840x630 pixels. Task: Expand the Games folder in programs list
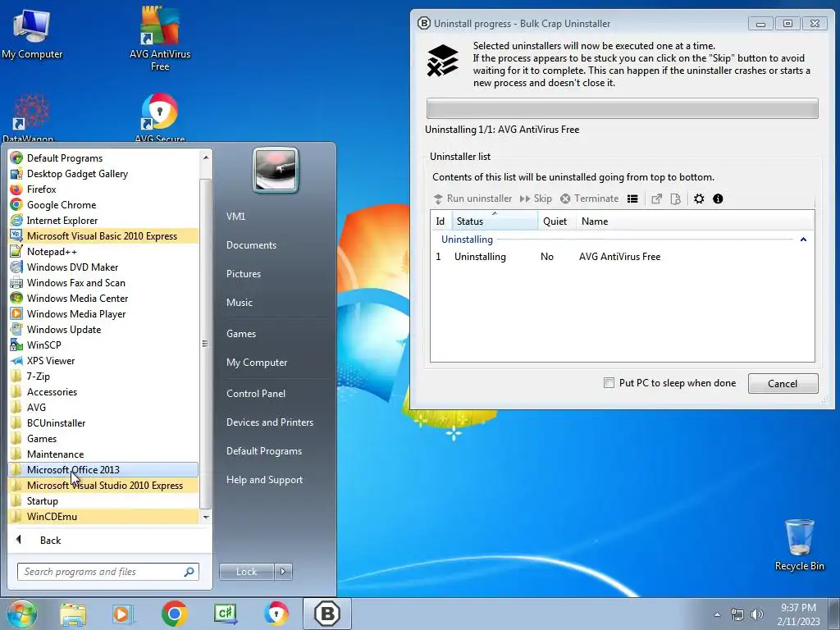pyautogui.click(x=104, y=438)
